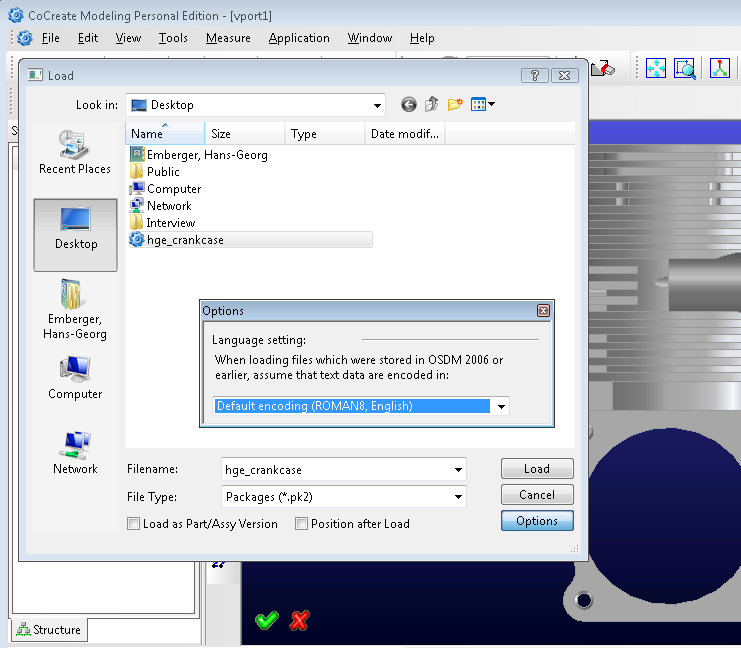
Task: Sort by Type column header
Action: tap(325, 134)
